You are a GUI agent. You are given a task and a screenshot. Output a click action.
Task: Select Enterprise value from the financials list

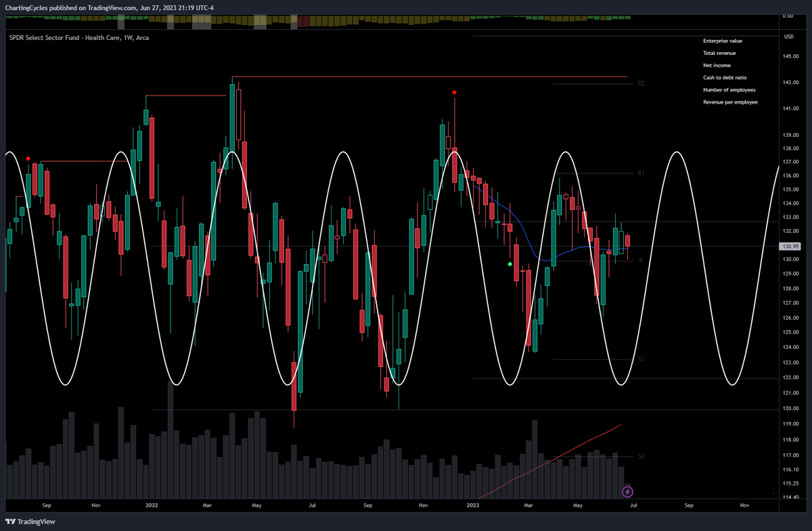(x=721, y=41)
